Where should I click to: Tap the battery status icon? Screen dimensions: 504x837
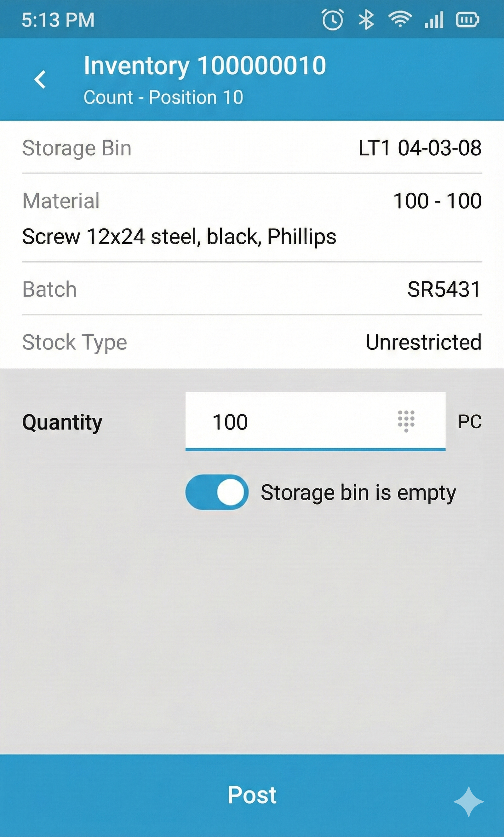click(x=467, y=20)
